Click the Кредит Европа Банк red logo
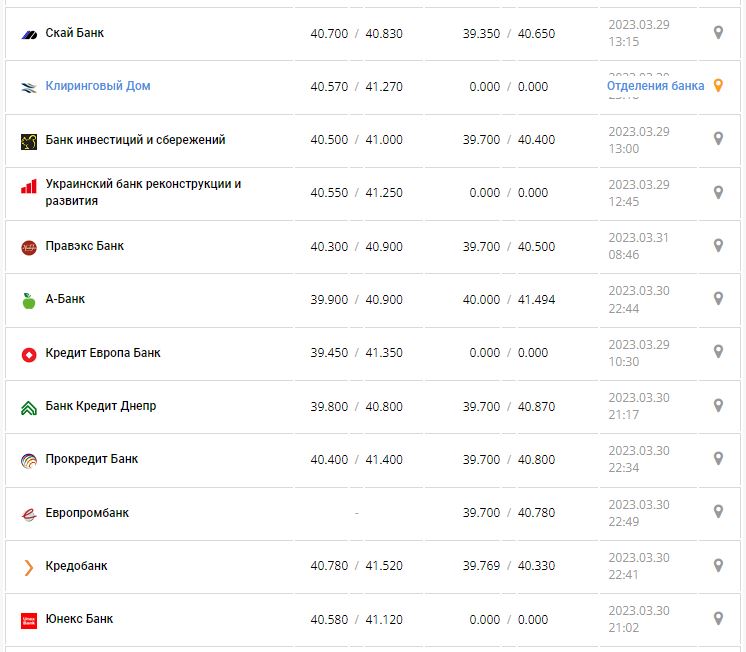The height and width of the screenshot is (652, 746). coord(29,354)
